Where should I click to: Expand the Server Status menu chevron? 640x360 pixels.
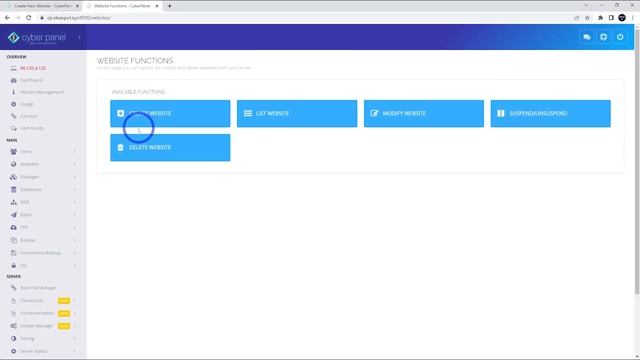click(75, 351)
